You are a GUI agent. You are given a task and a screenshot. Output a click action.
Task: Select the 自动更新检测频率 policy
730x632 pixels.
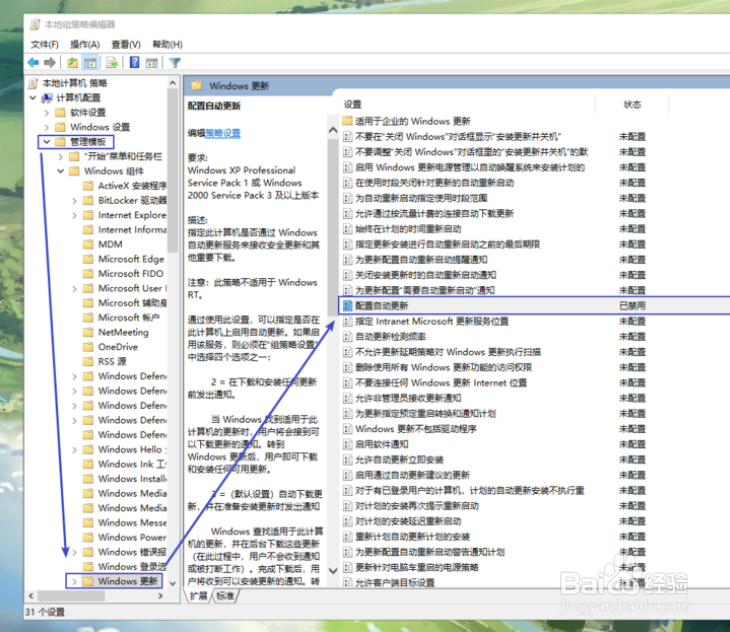pyautogui.click(x=390, y=336)
